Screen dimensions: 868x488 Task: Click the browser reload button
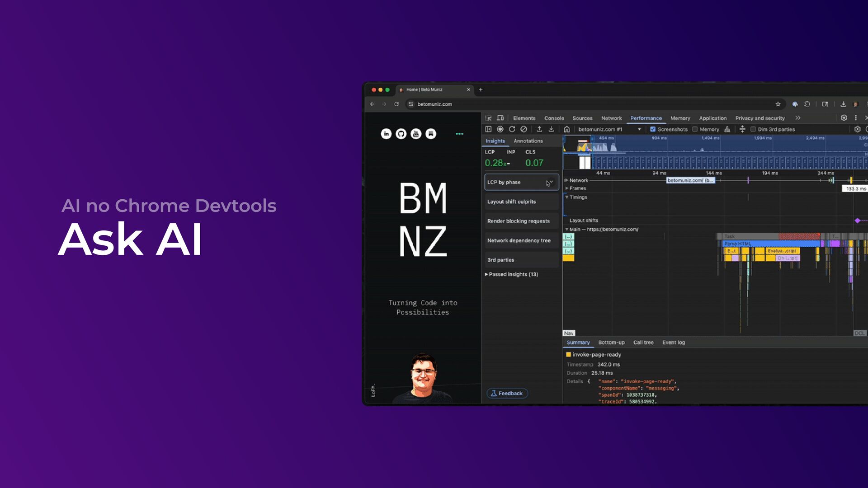396,104
